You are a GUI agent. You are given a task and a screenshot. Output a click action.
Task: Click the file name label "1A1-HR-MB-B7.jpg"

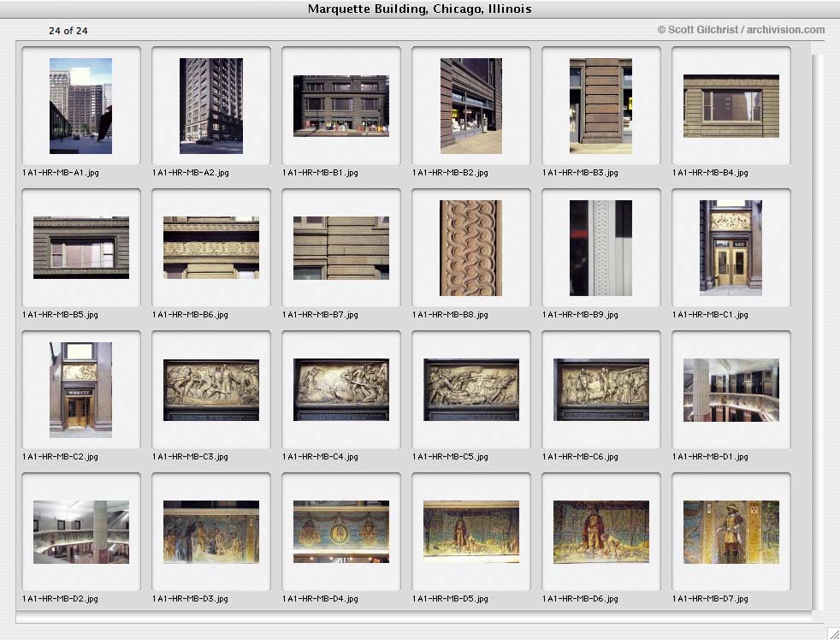coord(321,315)
